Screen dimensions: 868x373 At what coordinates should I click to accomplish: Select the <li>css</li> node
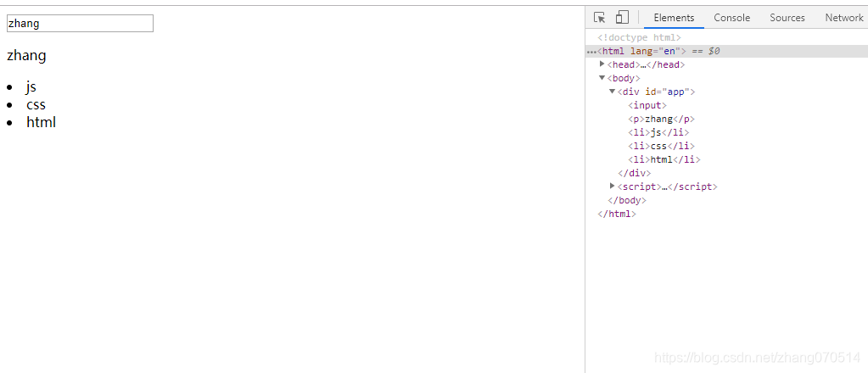coord(661,146)
